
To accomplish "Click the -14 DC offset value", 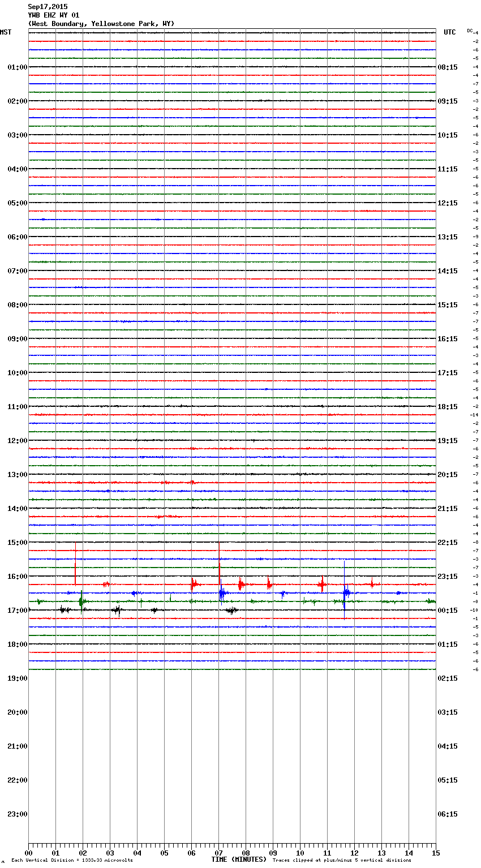I will [474, 415].
